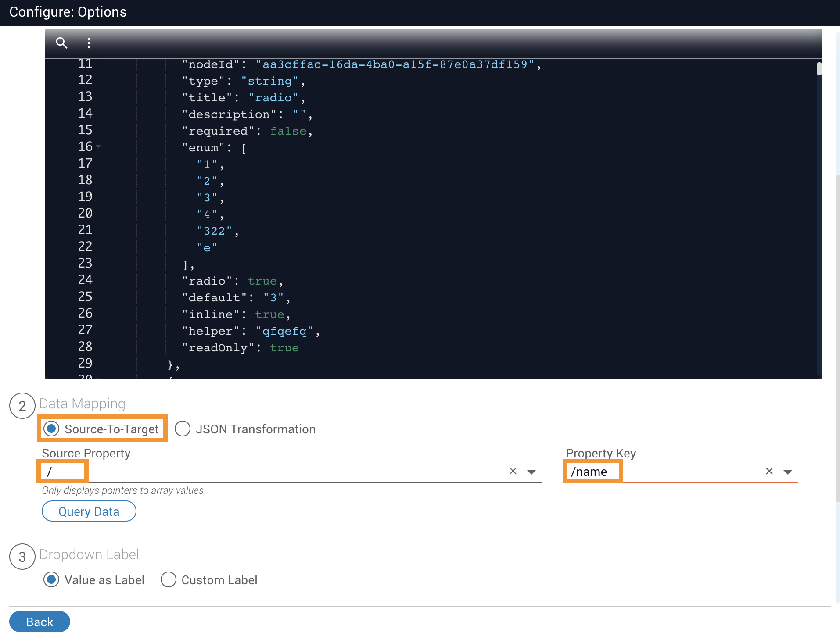Viewport: 840px width, 636px height.
Task: Clear the Source Property field value
Action: (x=513, y=471)
